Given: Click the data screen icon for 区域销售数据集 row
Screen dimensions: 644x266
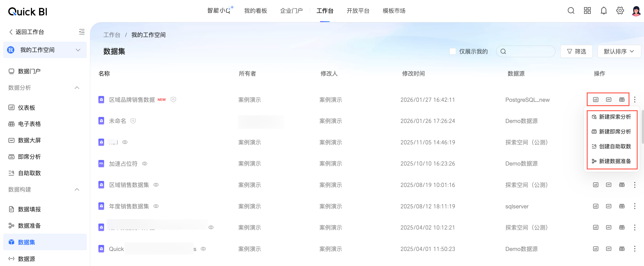Looking at the screenshot, I should pos(609,185).
